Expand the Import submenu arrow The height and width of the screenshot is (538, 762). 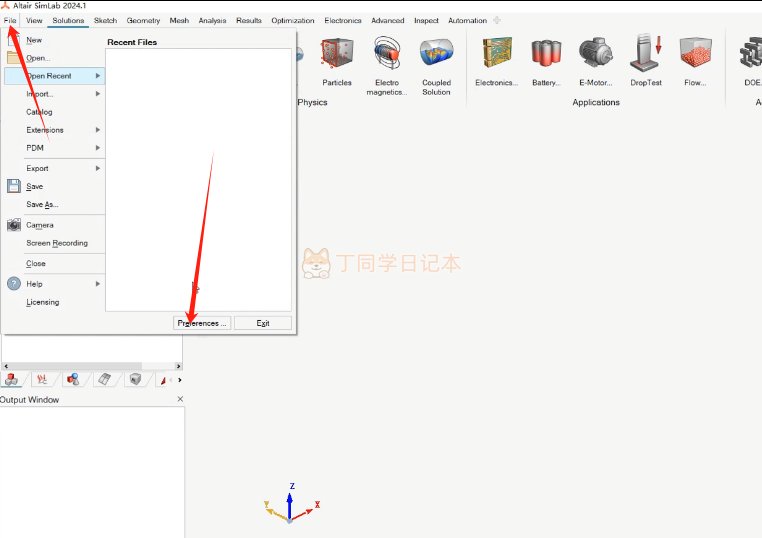[x=98, y=94]
